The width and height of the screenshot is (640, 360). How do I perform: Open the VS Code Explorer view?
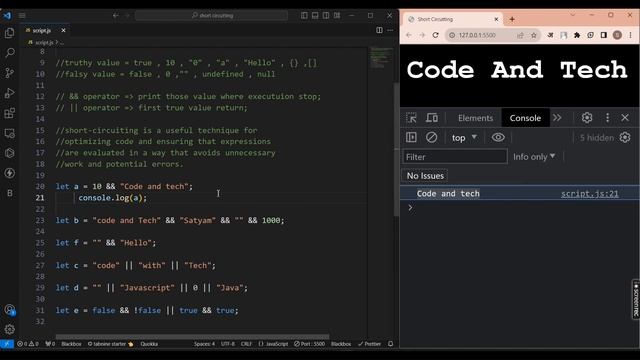click(x=9, y=33)
